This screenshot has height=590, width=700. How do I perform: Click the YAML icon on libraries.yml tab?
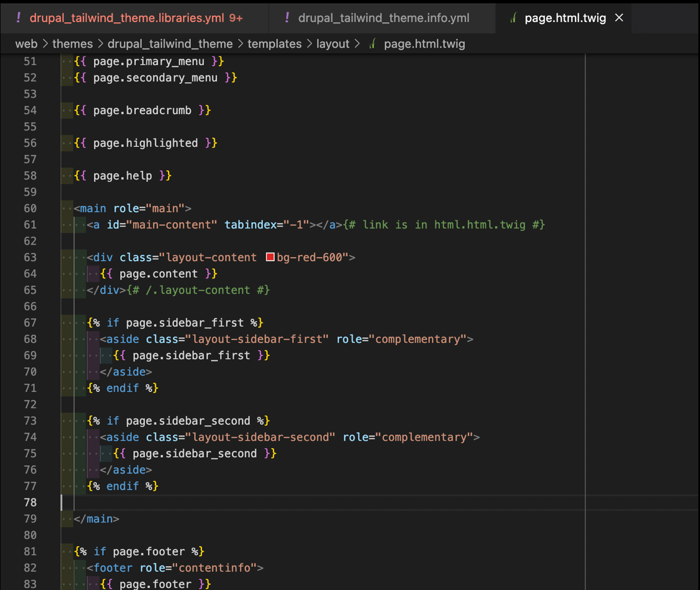pos(18,18)
